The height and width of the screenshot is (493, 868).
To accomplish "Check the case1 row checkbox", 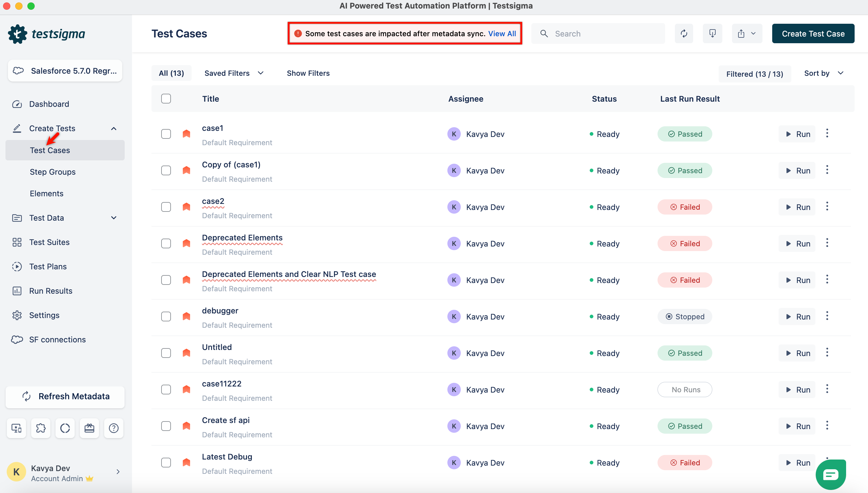I will 166,134.
